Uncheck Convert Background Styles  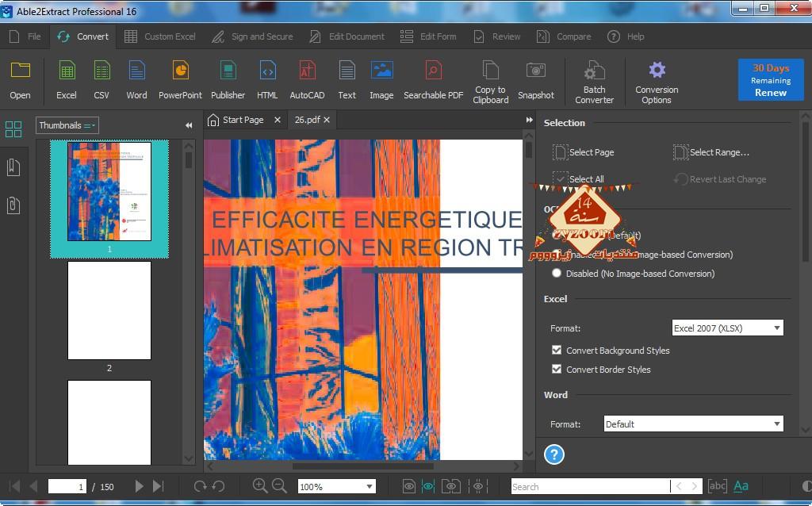(557, 350)
